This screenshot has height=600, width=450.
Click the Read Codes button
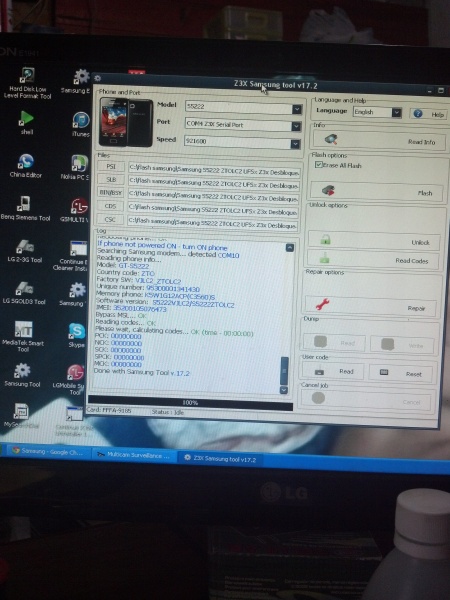[372, 260]
